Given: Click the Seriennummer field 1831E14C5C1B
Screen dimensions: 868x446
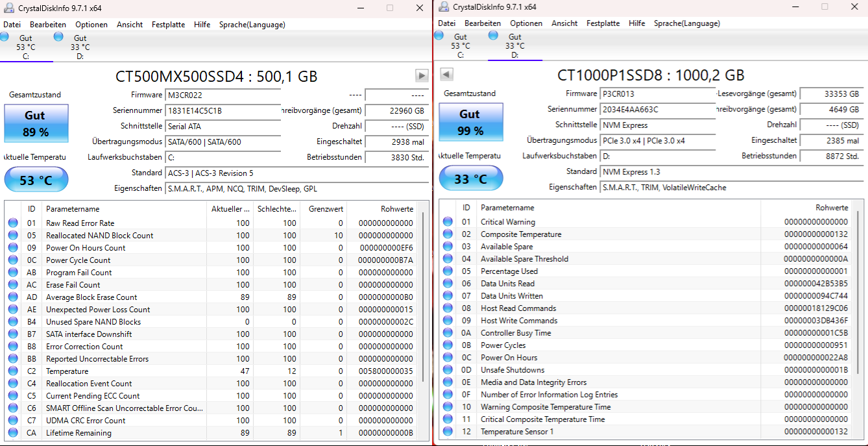Looking at the screenshot, I should coord(223,110).
